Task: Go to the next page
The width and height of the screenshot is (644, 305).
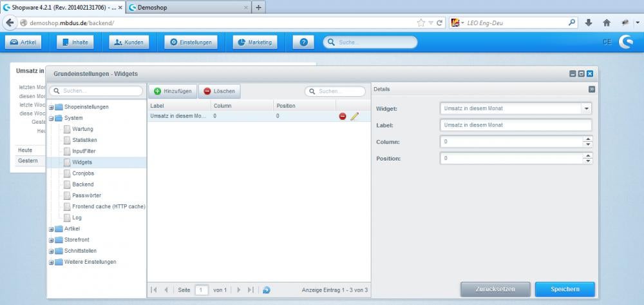Action: click(239, 290)
